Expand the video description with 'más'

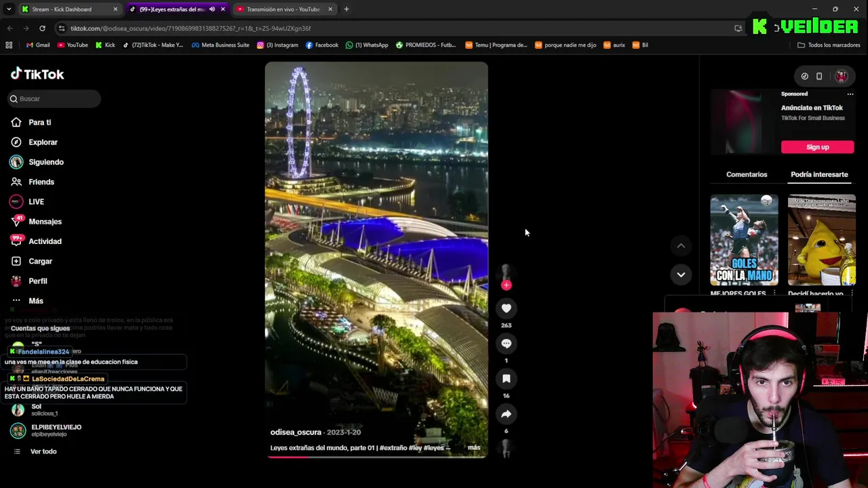(x=474, y=447)
